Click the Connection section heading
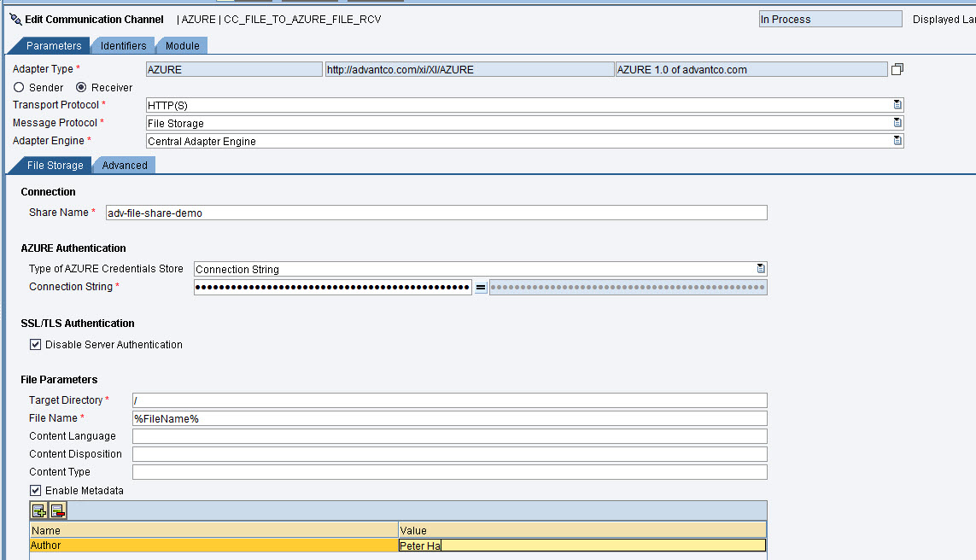The image size is (976, 560). [x=48, y=191]
